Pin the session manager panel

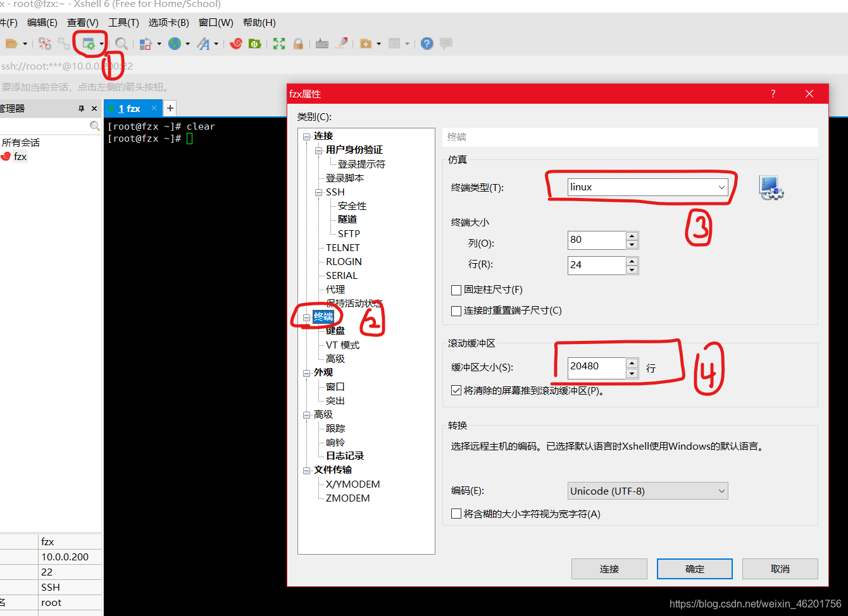pos(81,109)
